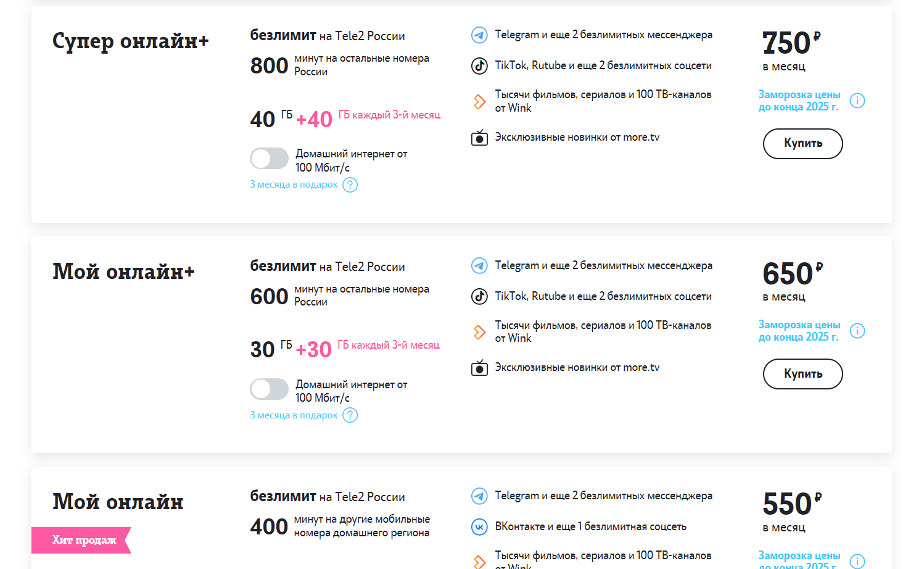
Task: Open the 3 месяца в подарок link in Мой онлайн+
Action: click(293, 415)
